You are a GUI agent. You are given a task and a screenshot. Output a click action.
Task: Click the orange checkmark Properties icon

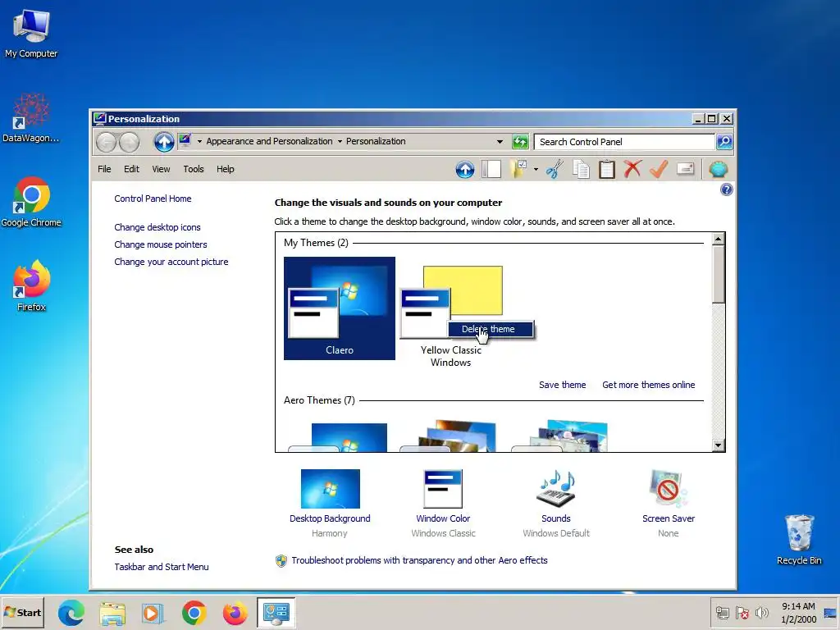[659, 169]
